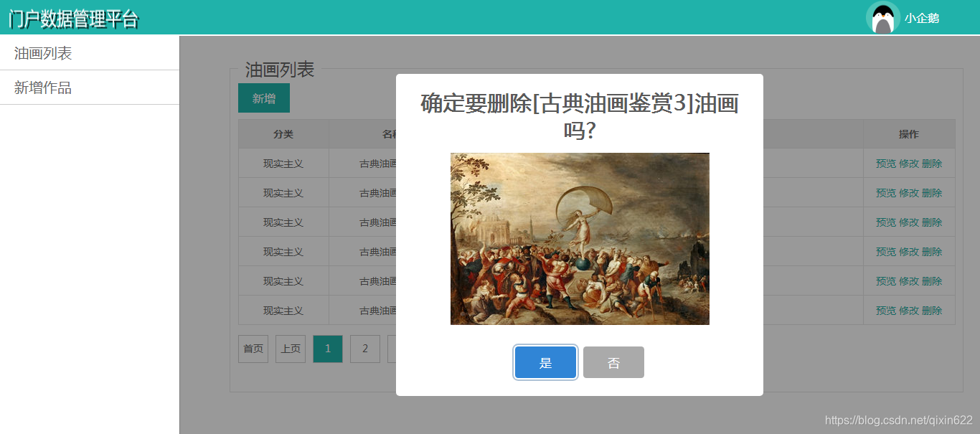Click the oil painting preview image
Screen dimensions: 980x434
pyautogui.click(x=580, y=239)
